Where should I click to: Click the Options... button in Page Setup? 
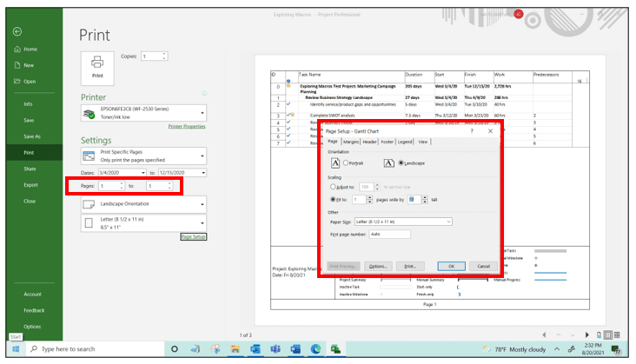(378, 267)
